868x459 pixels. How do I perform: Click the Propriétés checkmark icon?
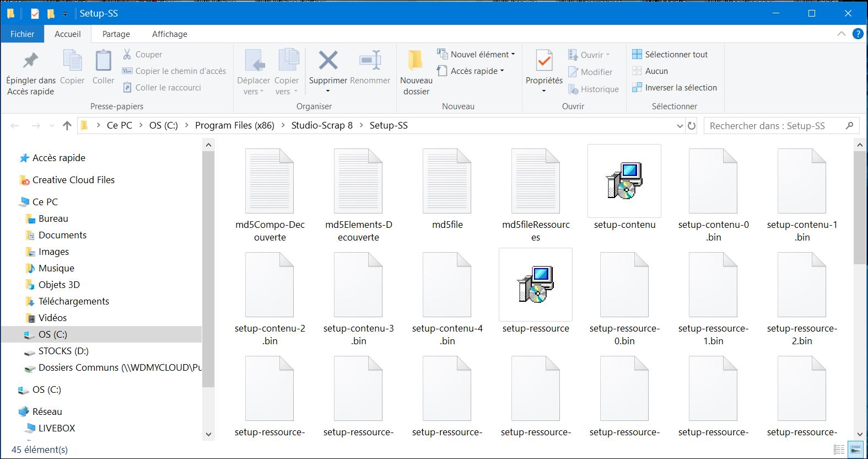[x=544, y=61]
